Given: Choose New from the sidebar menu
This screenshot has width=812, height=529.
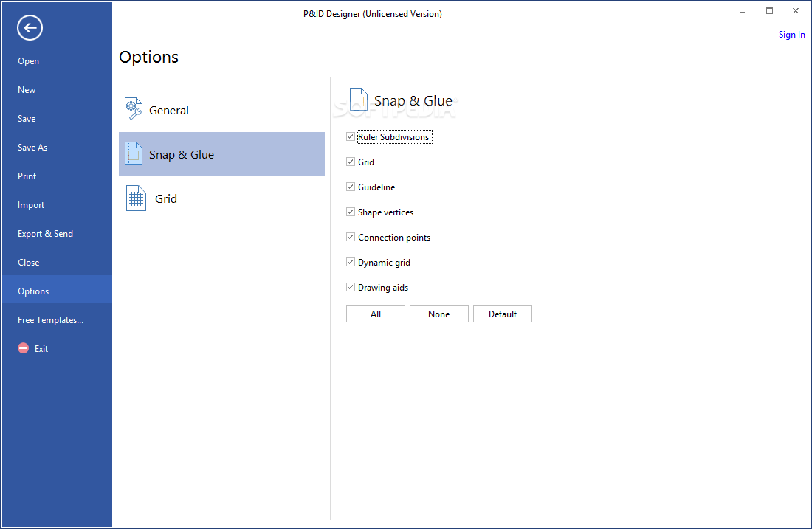Looking at the screenshot, I should pos(27,89).
